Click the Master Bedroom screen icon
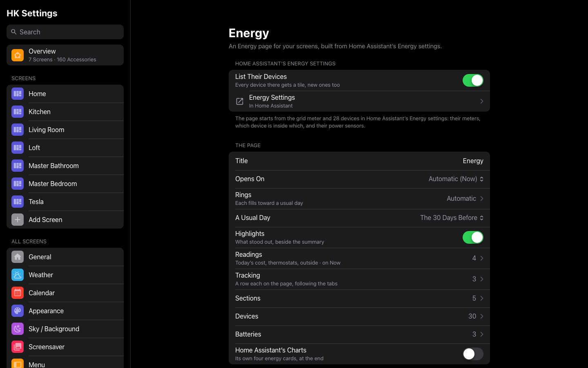Viewport: 588px width, 368px height. pos(18,184)
